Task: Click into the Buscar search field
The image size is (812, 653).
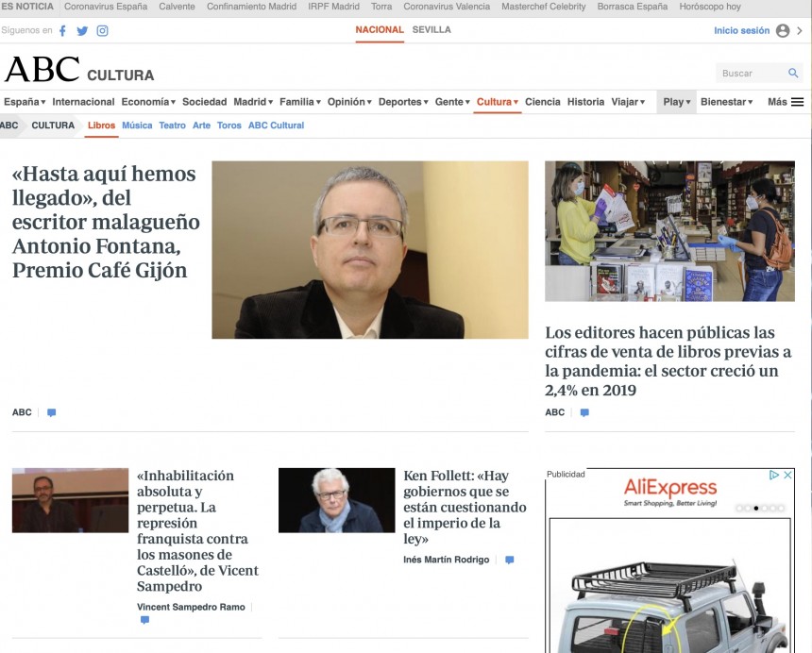Action: click(751, 74)
